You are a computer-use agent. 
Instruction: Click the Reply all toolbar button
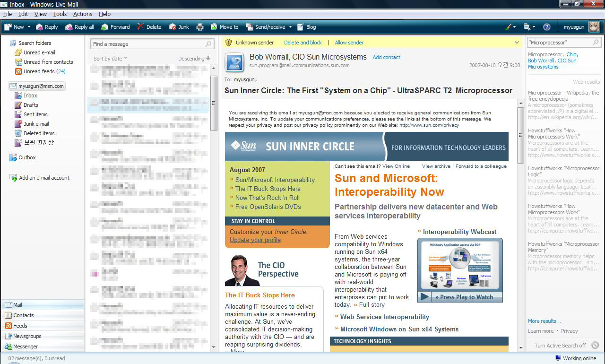point(79,27)
